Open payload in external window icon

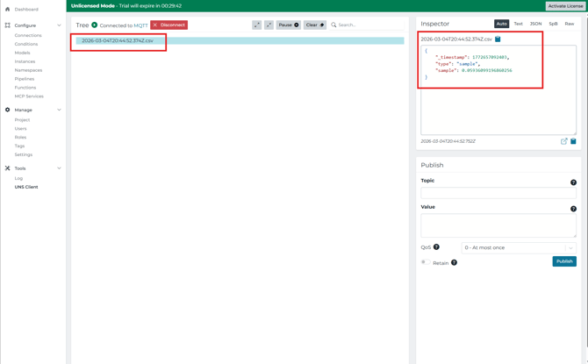tap(563, 141)
